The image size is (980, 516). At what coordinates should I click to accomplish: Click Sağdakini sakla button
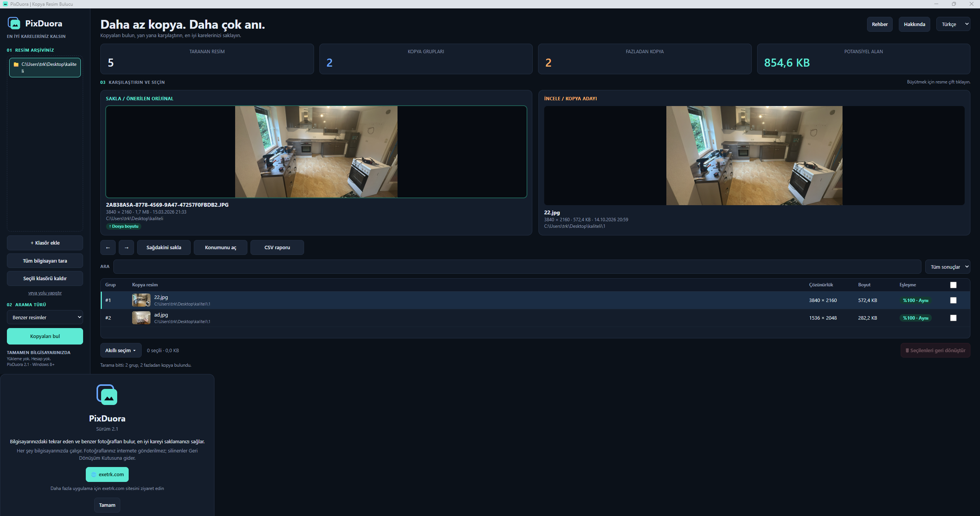pyautogui.click(x=164, y=247)
